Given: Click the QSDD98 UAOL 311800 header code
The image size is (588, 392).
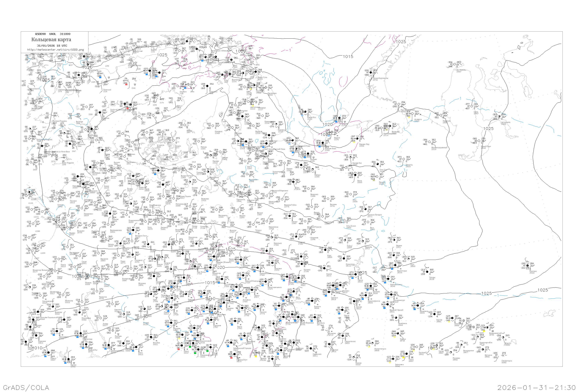Looking at the screenshot, I should 53,34.
